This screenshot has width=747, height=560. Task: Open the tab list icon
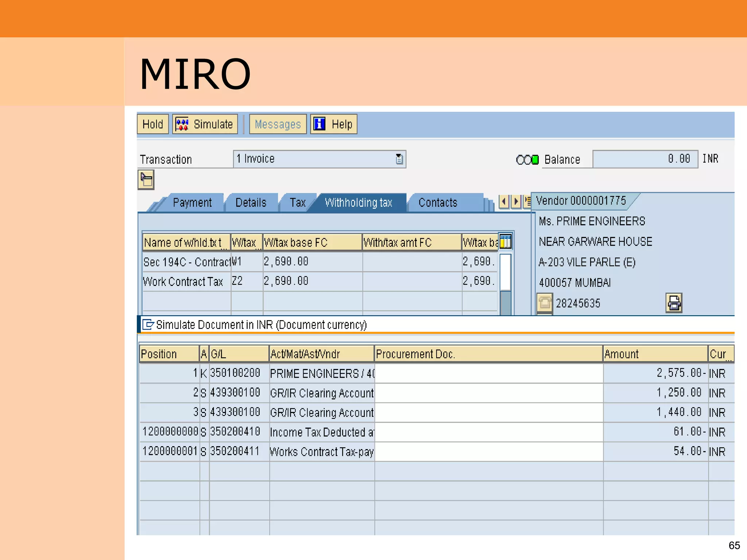(527, 201)
